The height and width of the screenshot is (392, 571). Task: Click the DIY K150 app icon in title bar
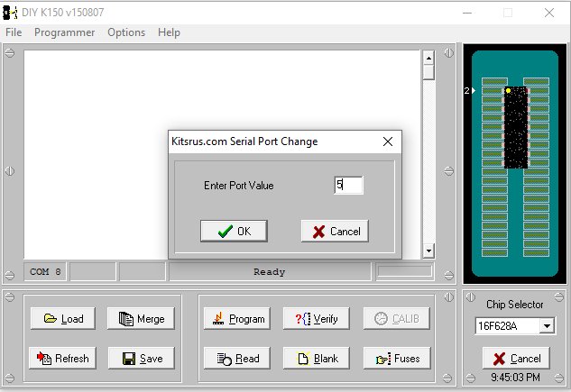pyautogui.click(x=10, y=13)
